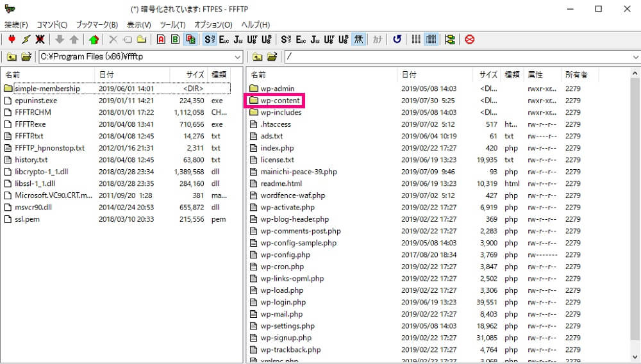This screenshot has height=364, width=641.
Task: Select wp-login.php in remote list
Action: [x=283, y=302]
